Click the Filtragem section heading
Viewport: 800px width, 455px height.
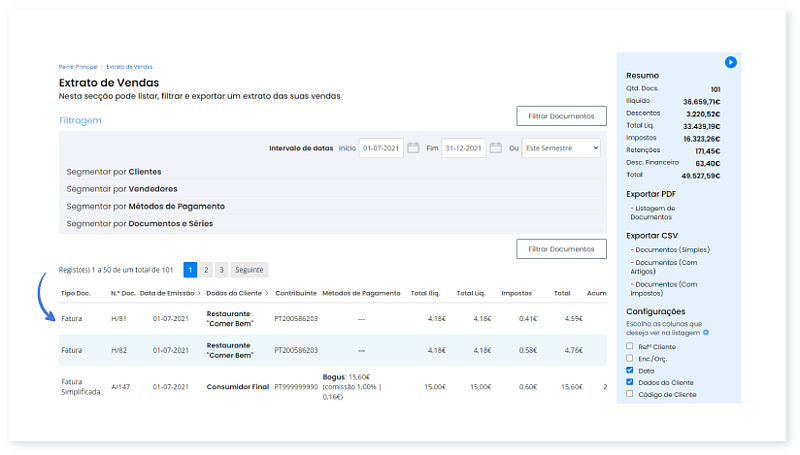[80, 120]
